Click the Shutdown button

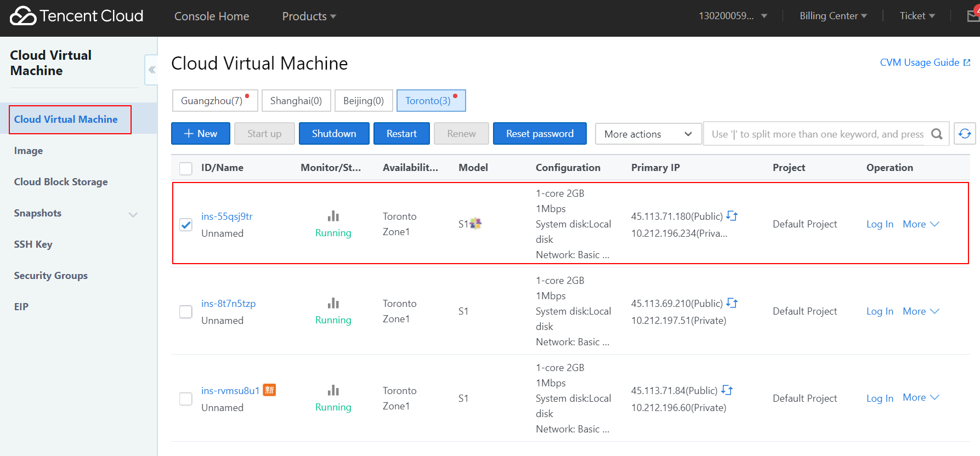[334, 134]
